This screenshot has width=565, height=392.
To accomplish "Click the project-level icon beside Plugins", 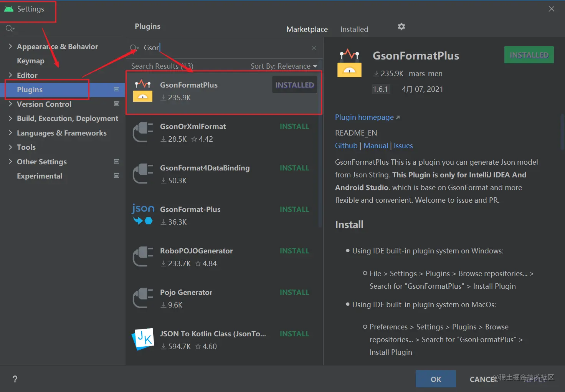I will [x=116, y=89].
